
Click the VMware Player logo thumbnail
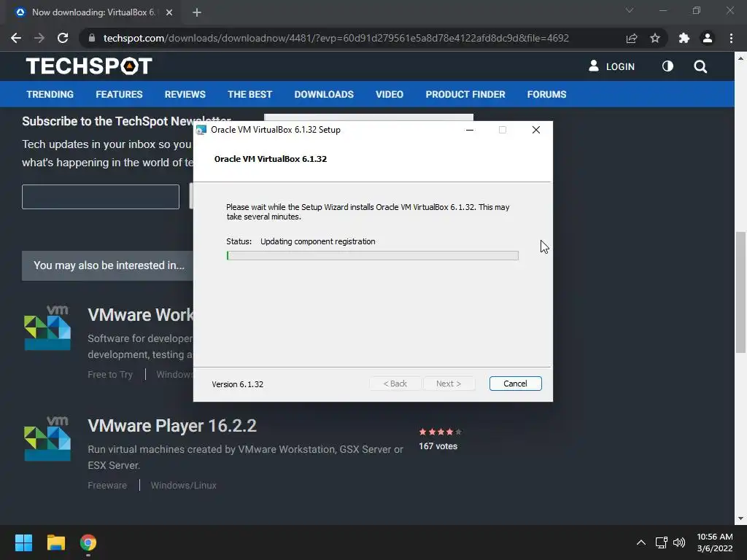click(x=47, y=438)
